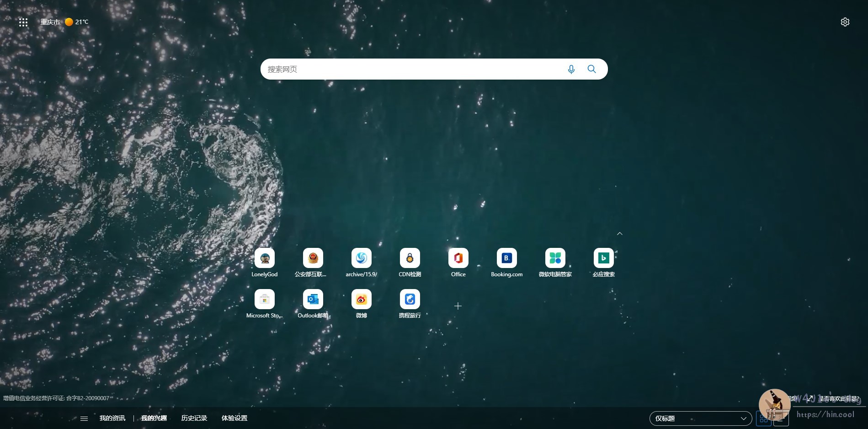Open the app launcher grid at top left
This screenshot has height=429, width=868.
pyautogui.click(x=23, y=22)
